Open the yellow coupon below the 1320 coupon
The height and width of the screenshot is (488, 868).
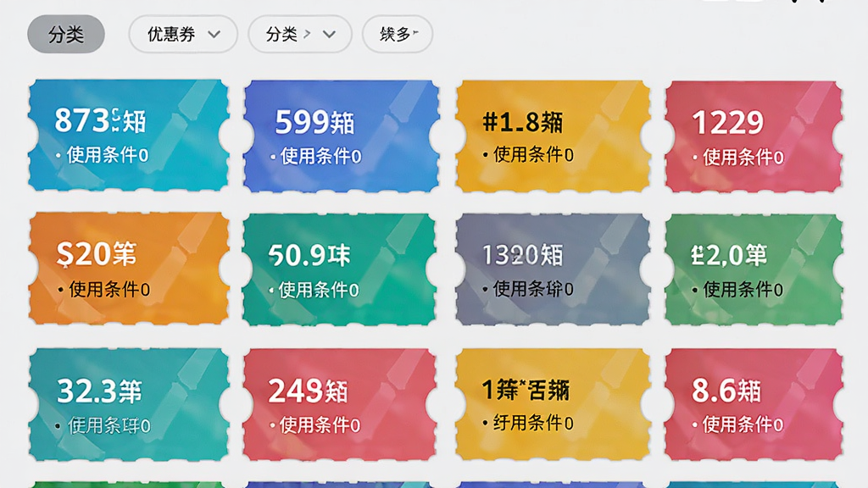(x=553, y=404)
